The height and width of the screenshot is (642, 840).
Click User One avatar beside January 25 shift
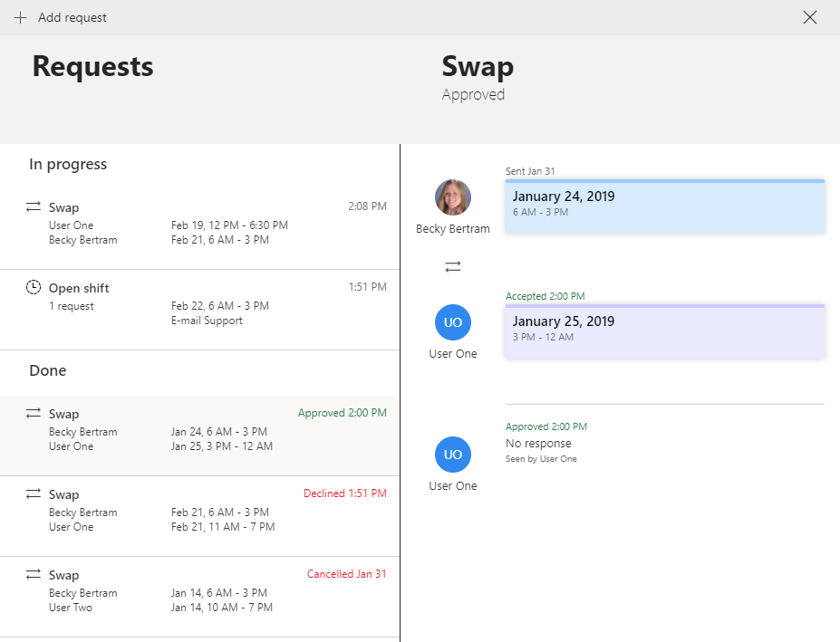453,322
